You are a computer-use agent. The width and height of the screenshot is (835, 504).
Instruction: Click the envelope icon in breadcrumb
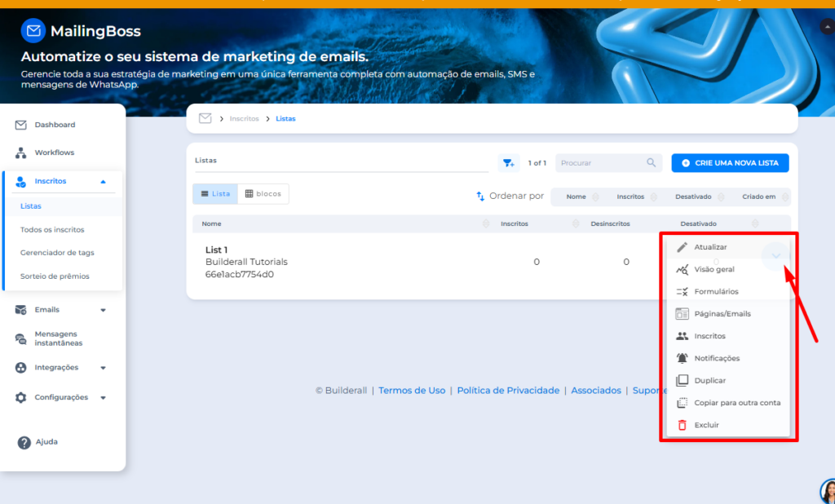tap(205, 118)
